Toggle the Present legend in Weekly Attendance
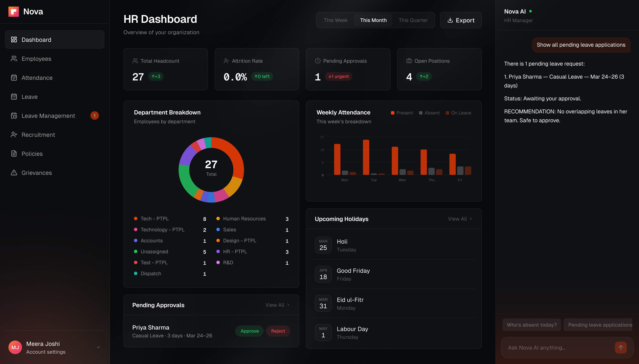This screenshot has height=364, width=639. pyautogui.click(x=402, y=113)
